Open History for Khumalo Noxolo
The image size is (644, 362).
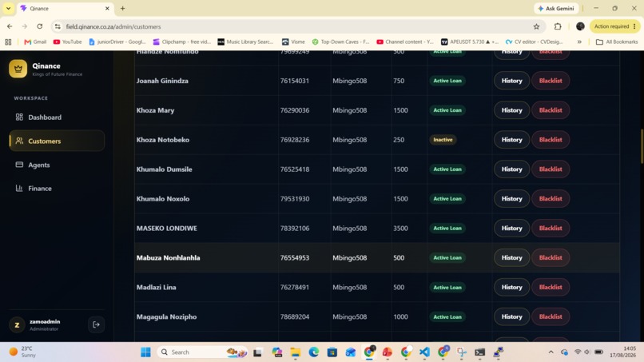(x=511, y=198)
